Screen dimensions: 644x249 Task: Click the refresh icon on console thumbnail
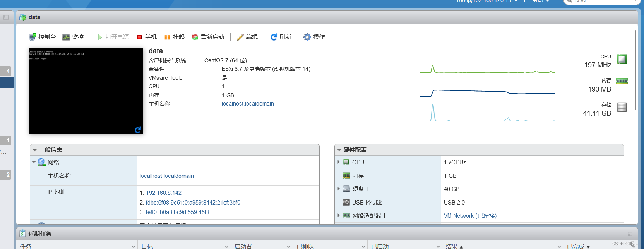tap(138, 130)
